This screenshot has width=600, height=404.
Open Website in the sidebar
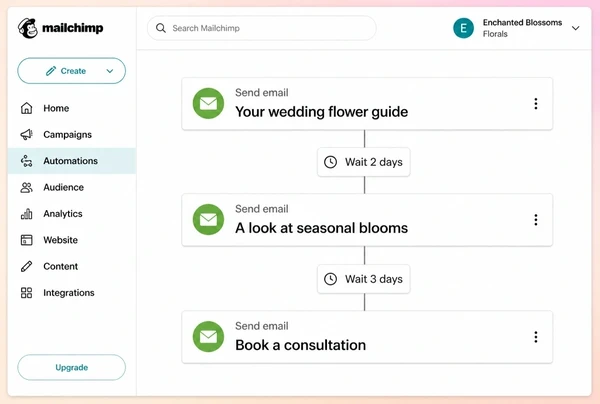[x=72, y=240]
